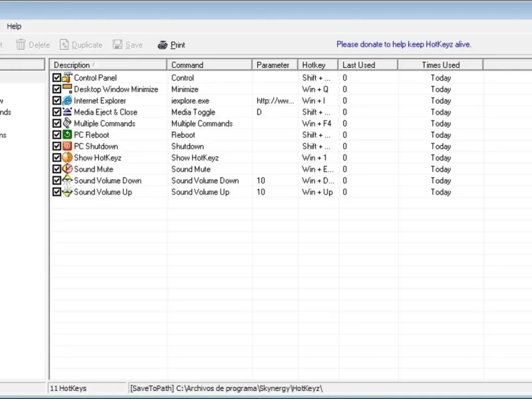Sort by the Description column header
The image size is (532, 399).
tap(108, 65)
